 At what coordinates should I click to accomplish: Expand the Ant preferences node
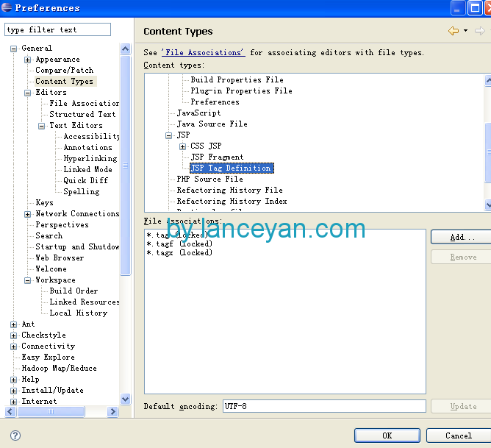[13, 324]
